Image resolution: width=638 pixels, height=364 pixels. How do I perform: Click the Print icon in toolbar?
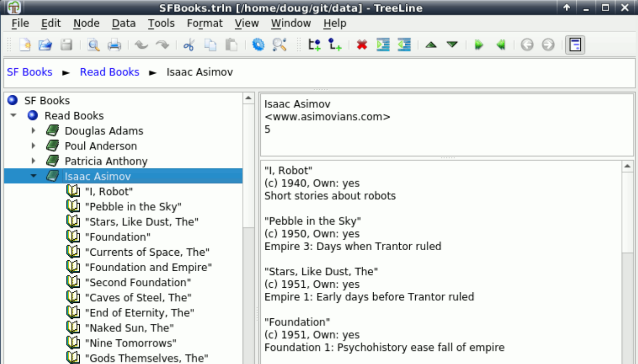pyautogui.click(x=114, y=45)
